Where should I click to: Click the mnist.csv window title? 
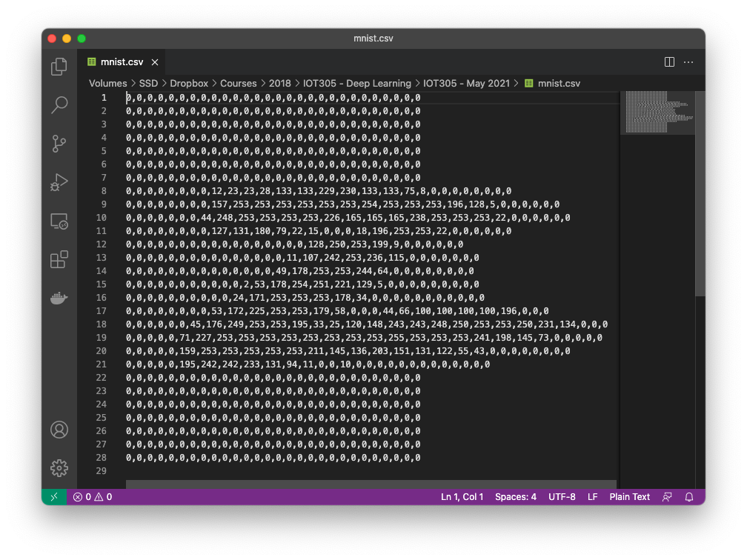373,39
